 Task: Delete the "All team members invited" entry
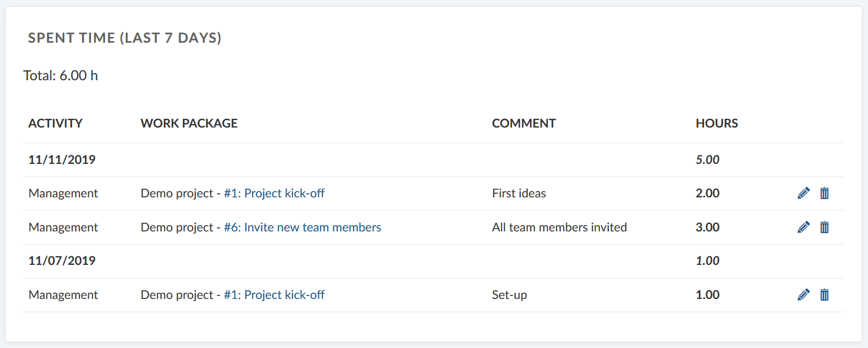825,227
